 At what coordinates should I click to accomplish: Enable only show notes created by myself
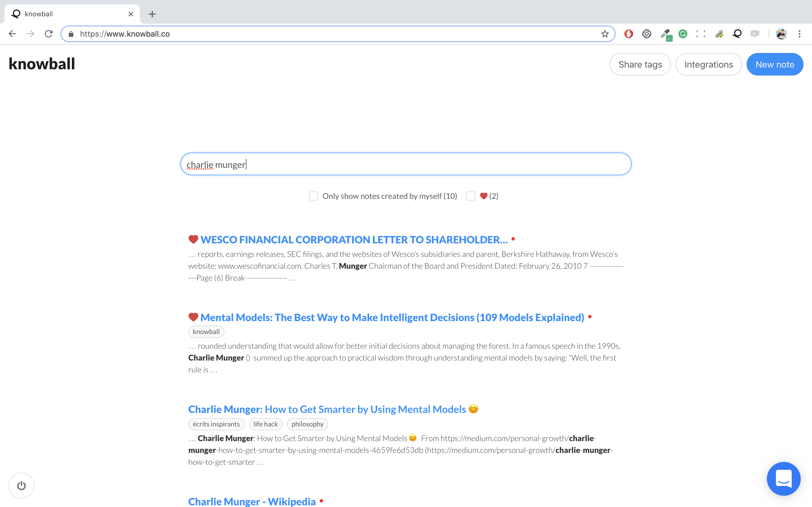click(314, 196)
